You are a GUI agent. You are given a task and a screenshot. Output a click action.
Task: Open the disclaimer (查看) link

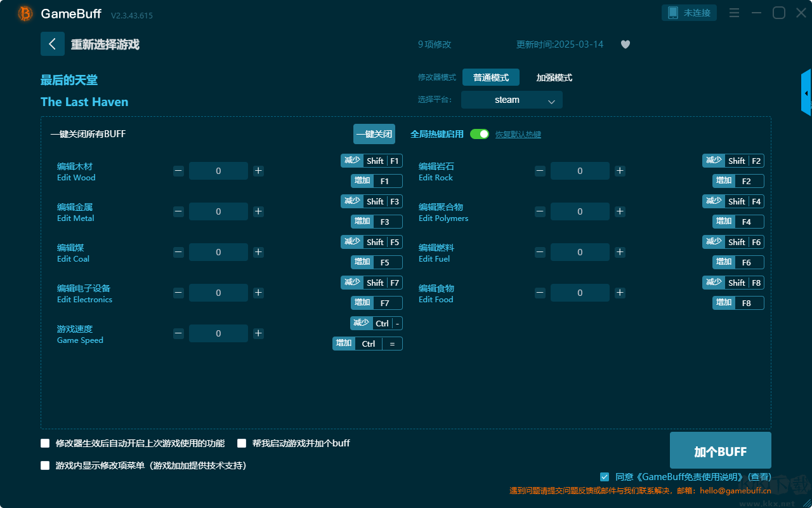(x=759, y=477)
